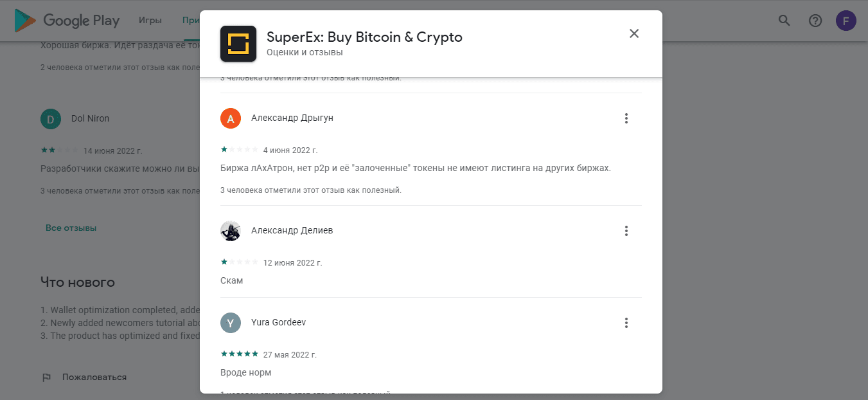Click Александр Делиев's profile picture
The image size is (868, 400).
coord(231,231)
